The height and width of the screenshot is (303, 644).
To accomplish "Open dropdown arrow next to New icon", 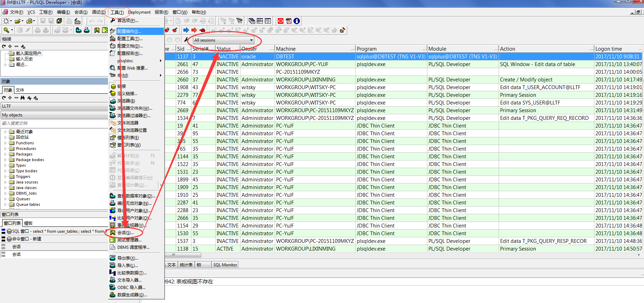I will 11,21.
